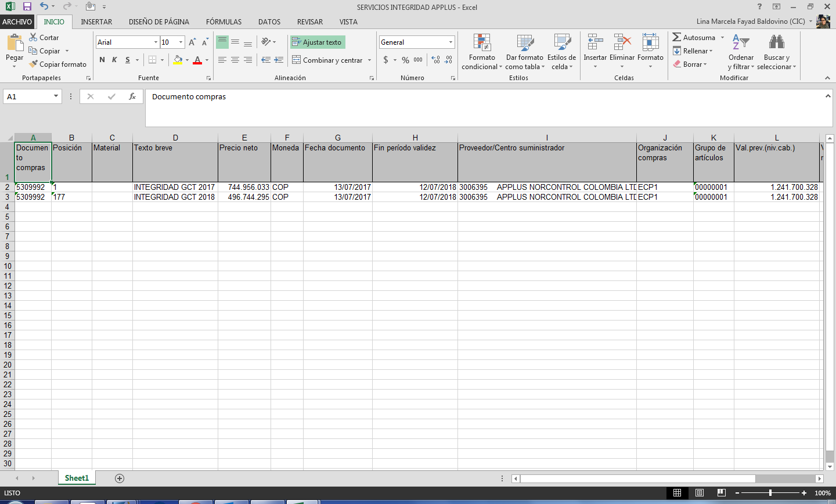Select the Sheet1 tab
836x504 pixels.
[x=77, y=478]
